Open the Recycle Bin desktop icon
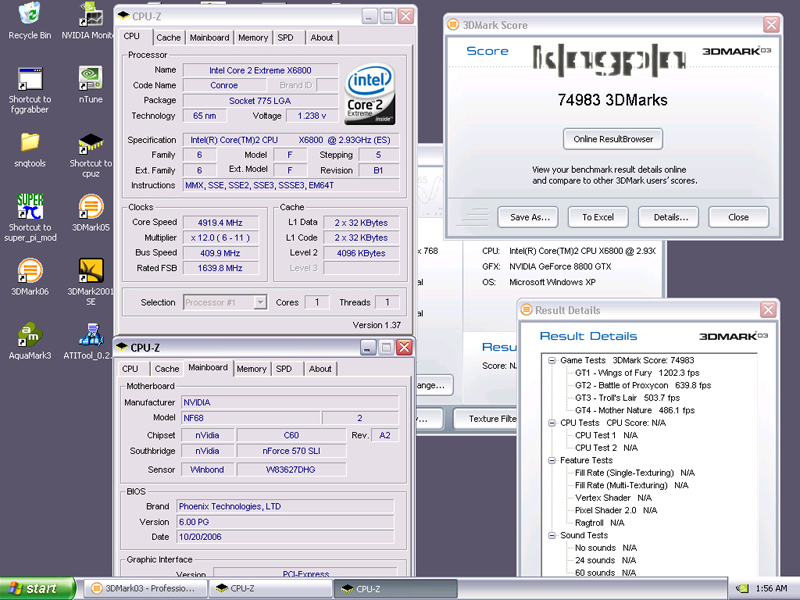Screen dimensions: 800x600 [x=30, y=14]
